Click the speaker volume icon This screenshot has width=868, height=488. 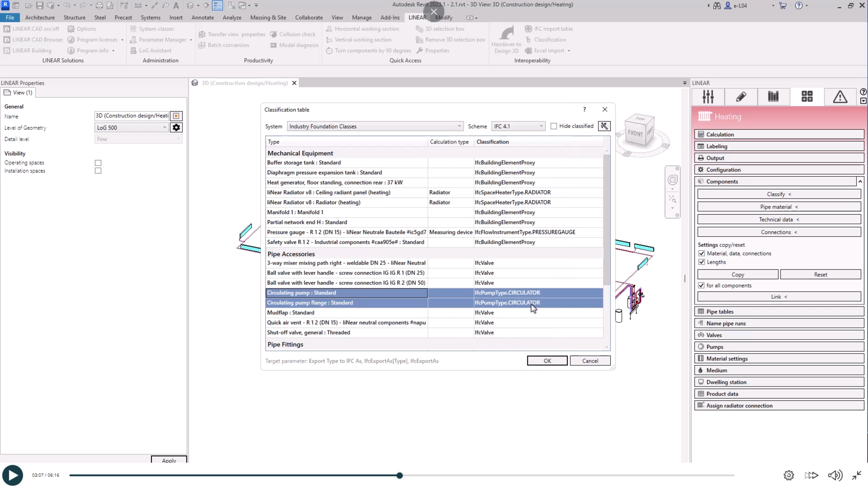coord(834,475)
